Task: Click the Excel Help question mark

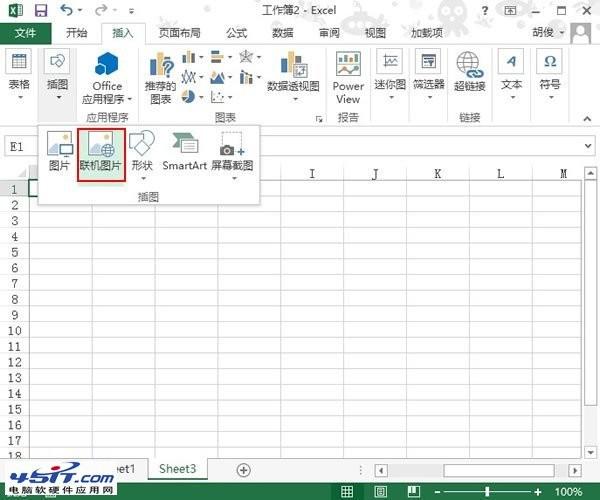Action: (485, 11)
